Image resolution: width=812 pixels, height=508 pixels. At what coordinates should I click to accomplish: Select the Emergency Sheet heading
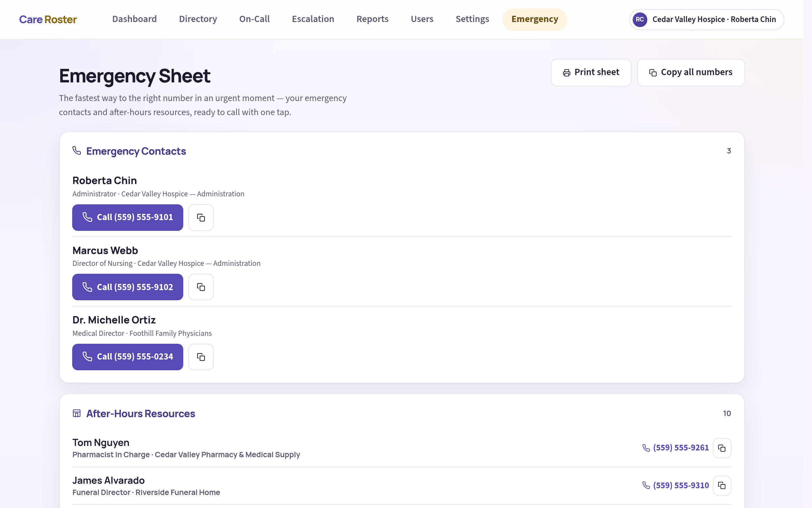coord(135,76)
